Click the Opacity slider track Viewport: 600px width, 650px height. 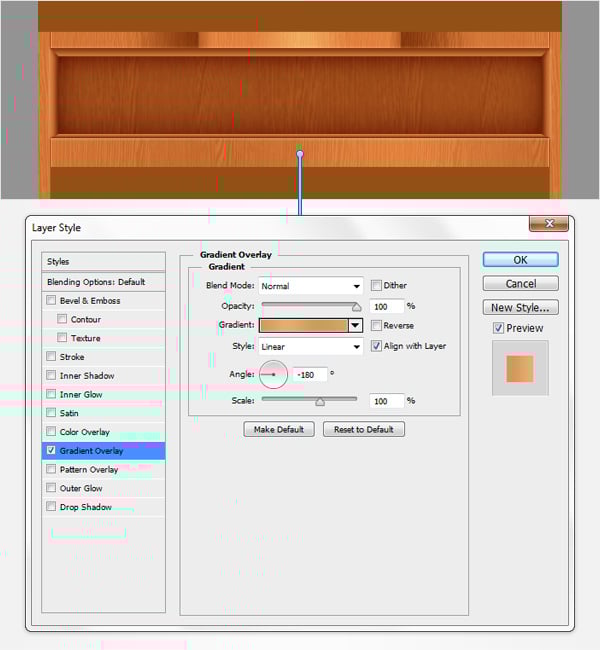(x=310, y=306)
